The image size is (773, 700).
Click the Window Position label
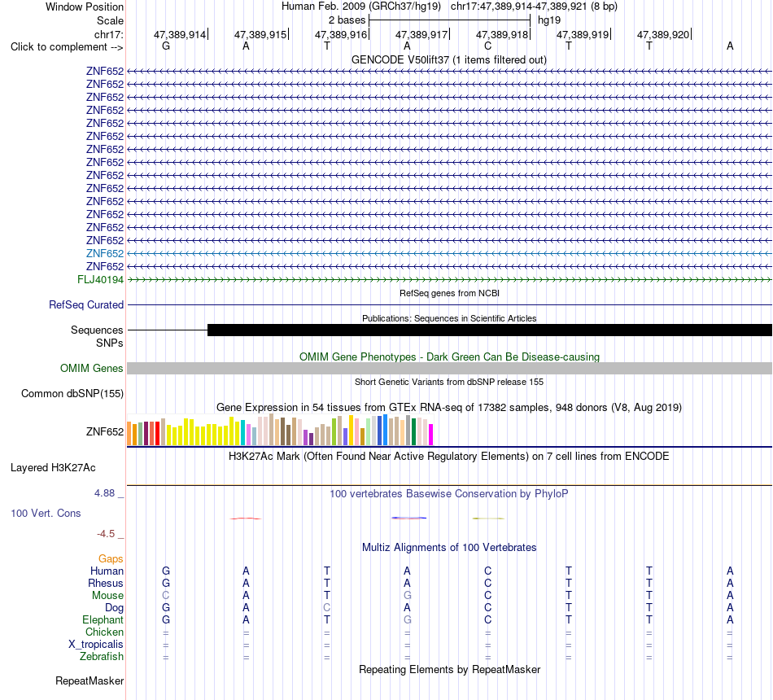coord(85,7)
